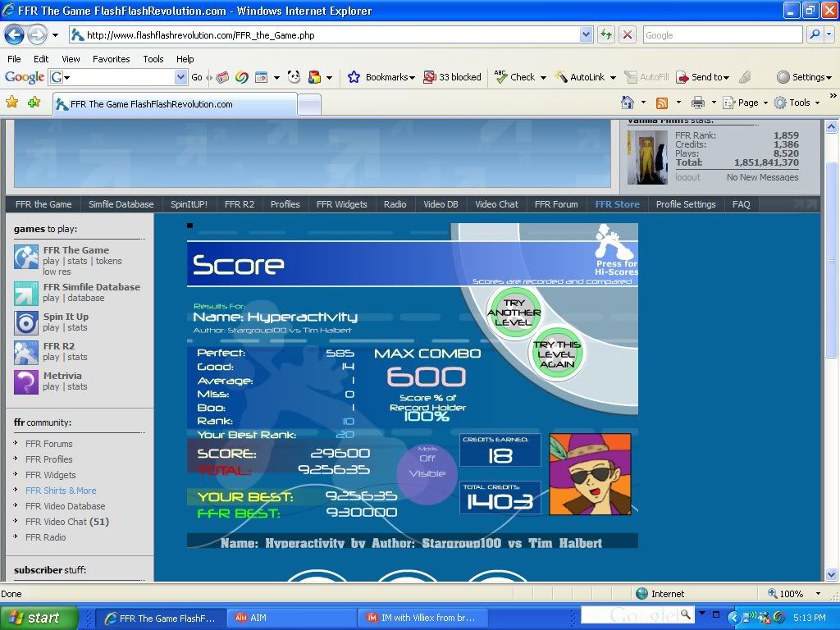Click the FFR Simfile Database arrow icon
This screenshot has height=630, width=840.
[26, 293]
